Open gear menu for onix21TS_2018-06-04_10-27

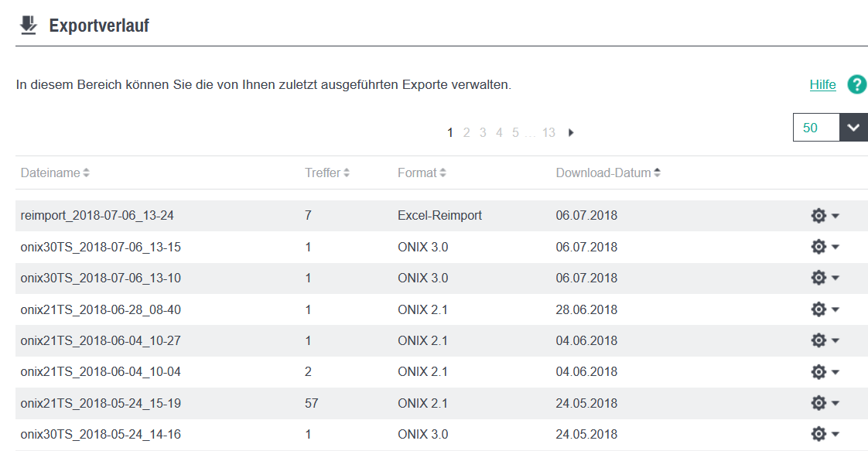click(x=824, y=340)
